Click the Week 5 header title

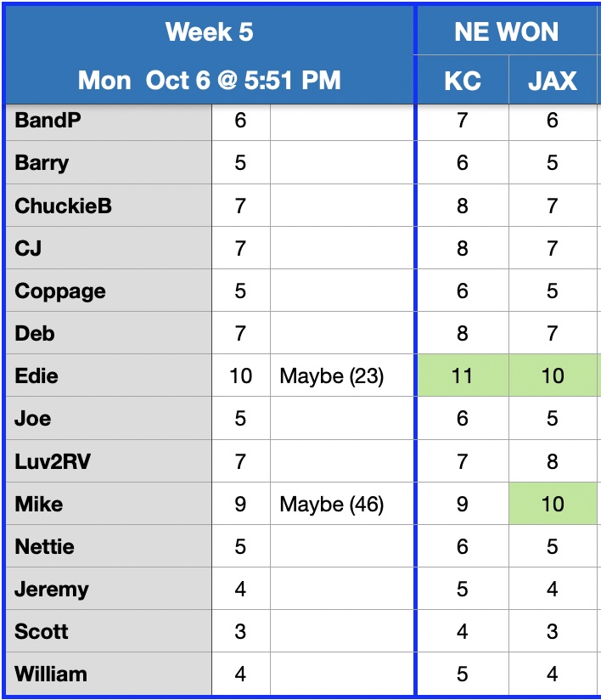coord(209,32)
